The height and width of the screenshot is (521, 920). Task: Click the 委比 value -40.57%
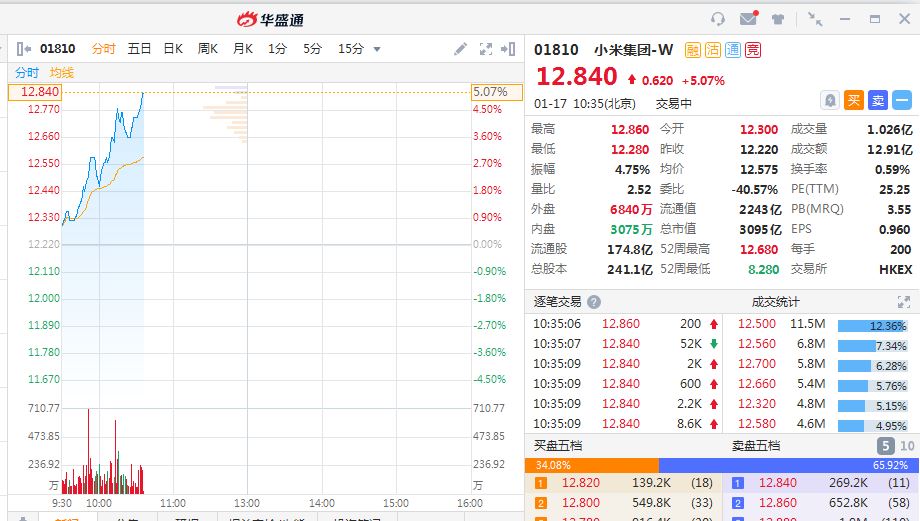click(x=755, y=190)
